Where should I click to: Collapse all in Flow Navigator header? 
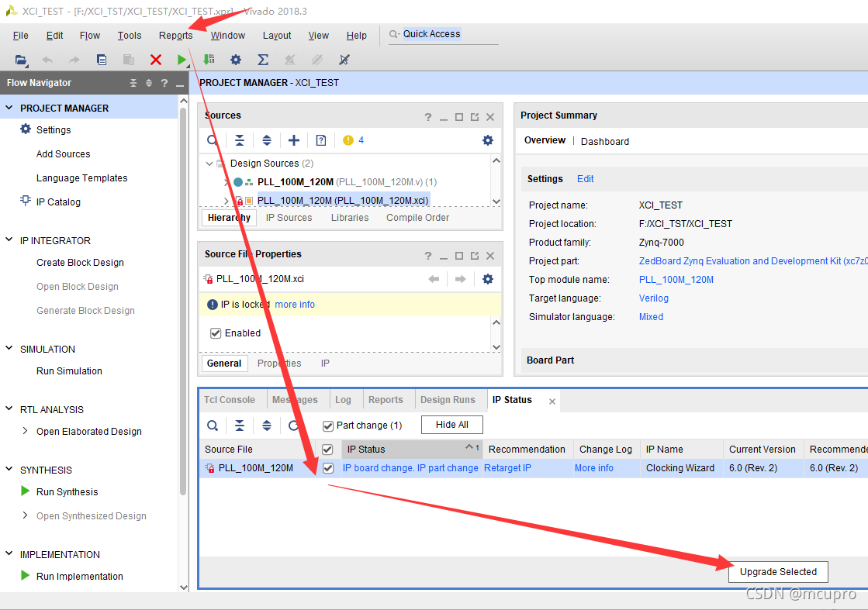coord(133,83)
